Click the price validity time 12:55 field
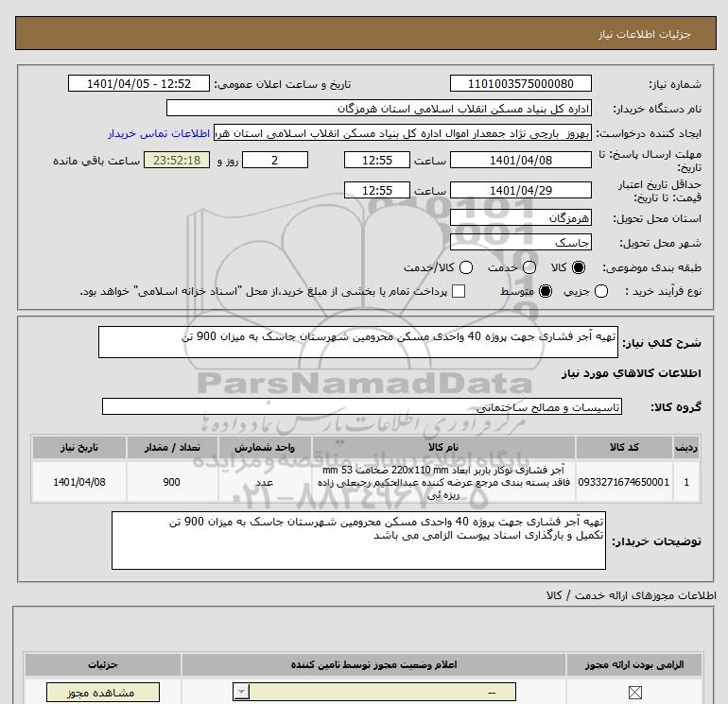The width and height of the screenshot is (728, 704). pyautogui.click(x=377, y=190)
